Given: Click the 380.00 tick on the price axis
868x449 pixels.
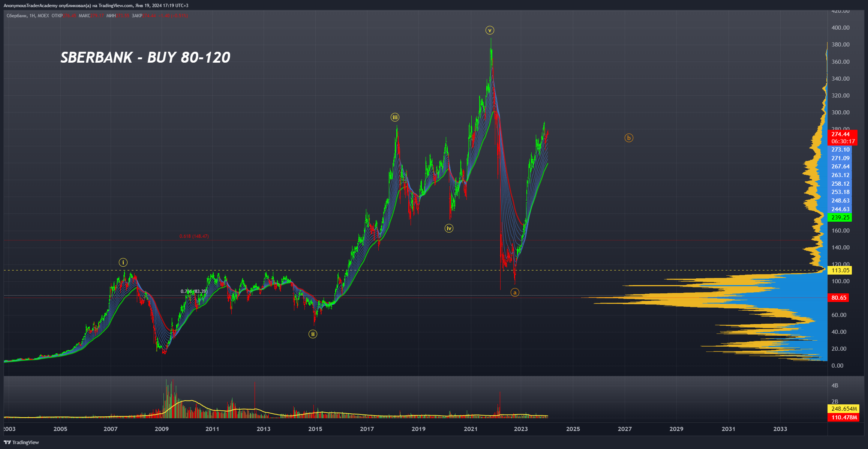Looking at the screenshot, I should [840, 45].
